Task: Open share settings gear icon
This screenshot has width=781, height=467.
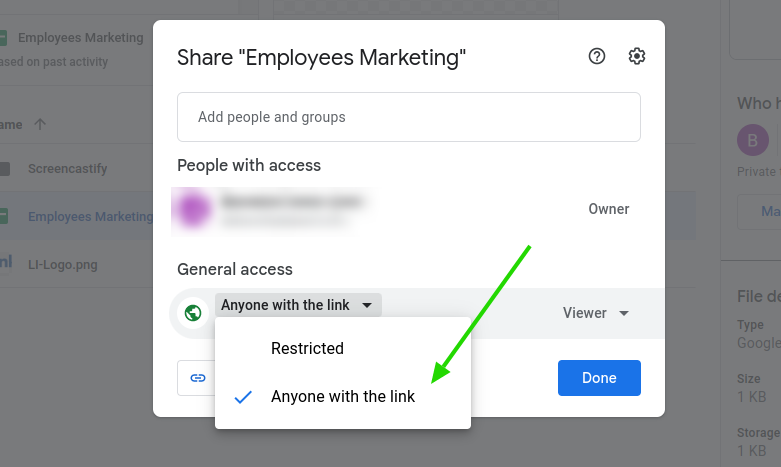Action: click(x=637, y=57)
